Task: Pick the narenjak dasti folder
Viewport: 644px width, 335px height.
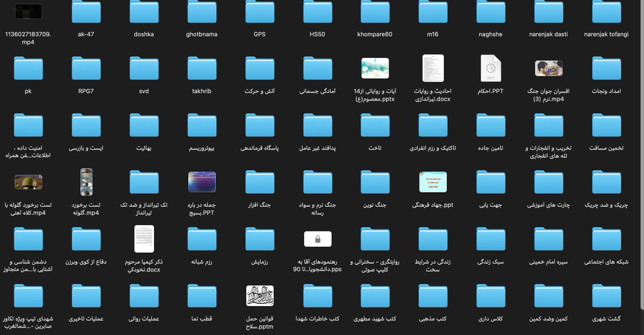Action: click(549, 11)
